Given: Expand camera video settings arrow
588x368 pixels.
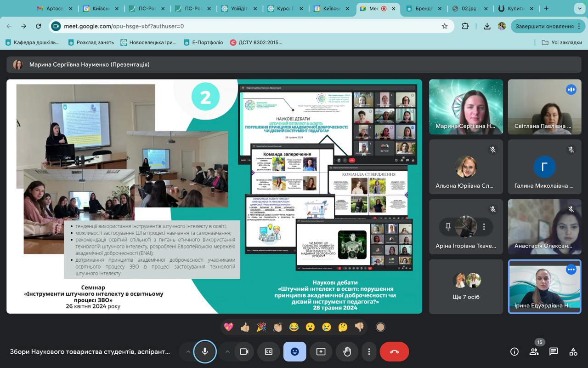Looking at the screenshot, I should pos(227,351).
